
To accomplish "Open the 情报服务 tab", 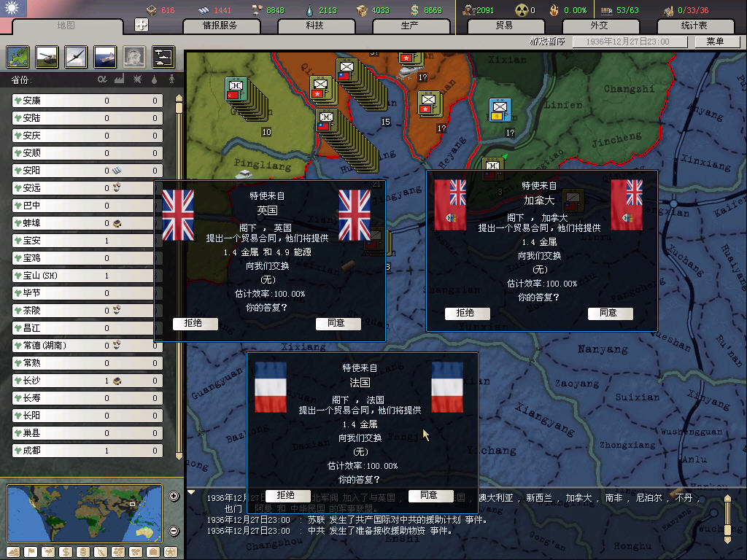I will (x=220, y=26).
